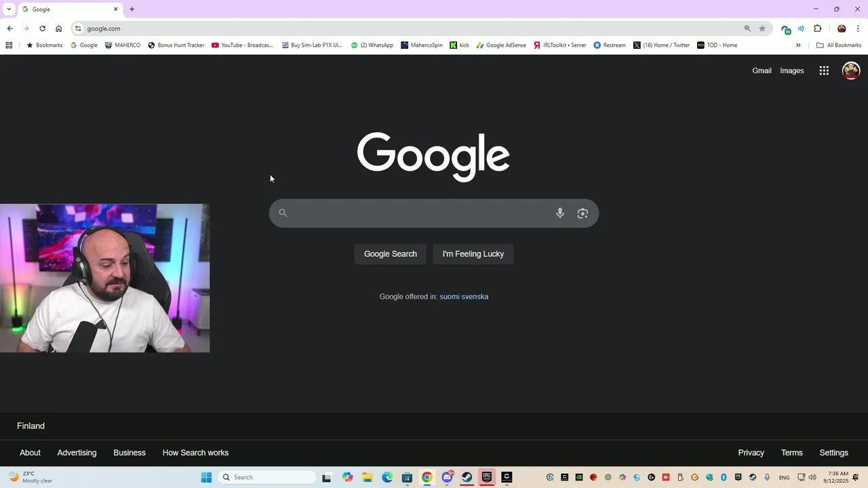Open Home / Twitter bookmark
The width and height of the screenshot is (868, 488).
click(x=661, y=45)
